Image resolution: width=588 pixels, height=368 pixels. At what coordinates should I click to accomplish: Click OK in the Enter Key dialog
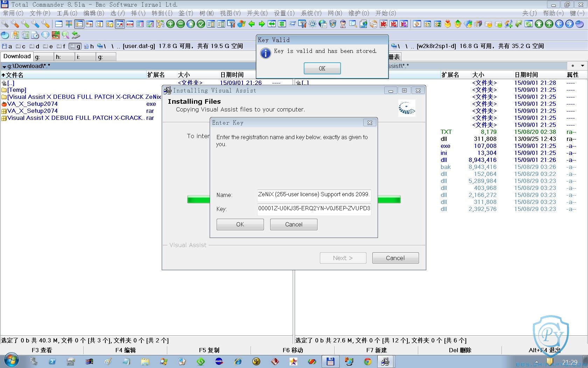click(x=240, y=224)
